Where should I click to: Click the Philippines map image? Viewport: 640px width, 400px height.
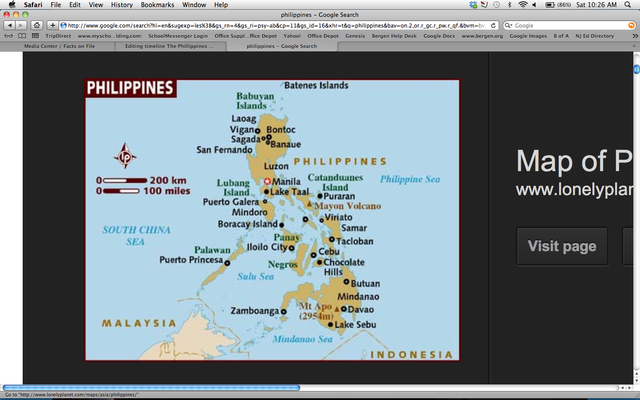tap(272, 220)
